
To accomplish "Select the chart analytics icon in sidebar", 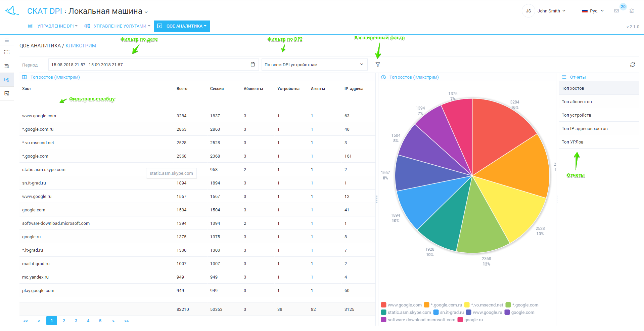I will click(7, 80).
